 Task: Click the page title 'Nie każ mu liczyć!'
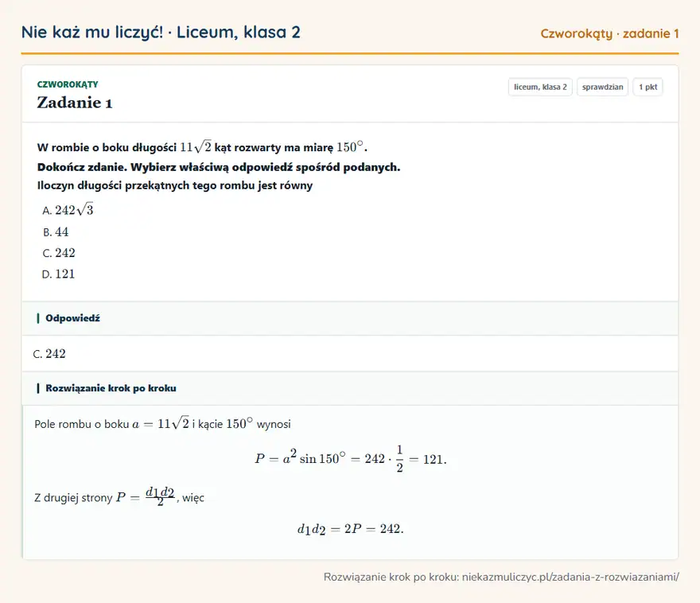[x=92, y=32]
